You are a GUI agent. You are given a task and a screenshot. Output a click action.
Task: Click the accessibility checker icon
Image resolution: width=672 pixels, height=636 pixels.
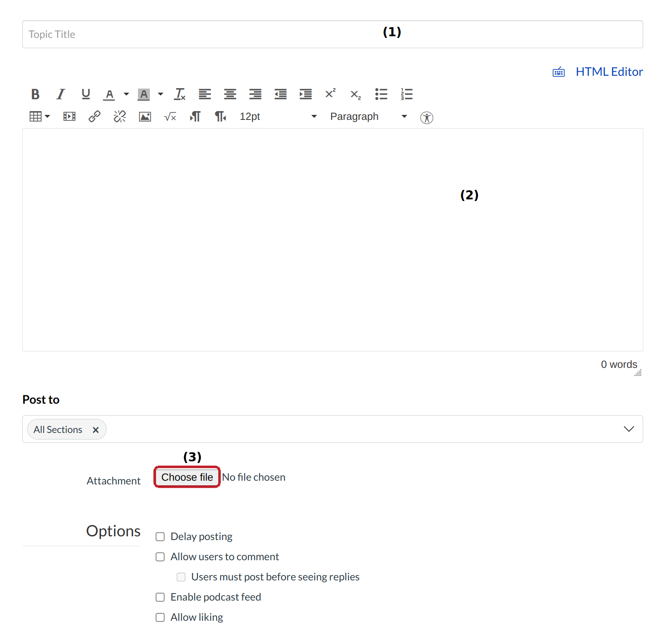point(427,118)
